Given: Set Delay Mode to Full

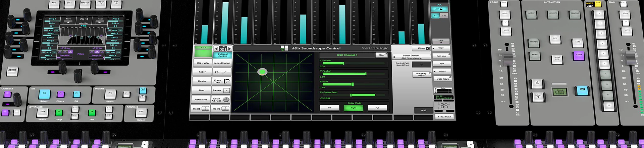Looking at the screenshot, I should click(x=377, y=108).
